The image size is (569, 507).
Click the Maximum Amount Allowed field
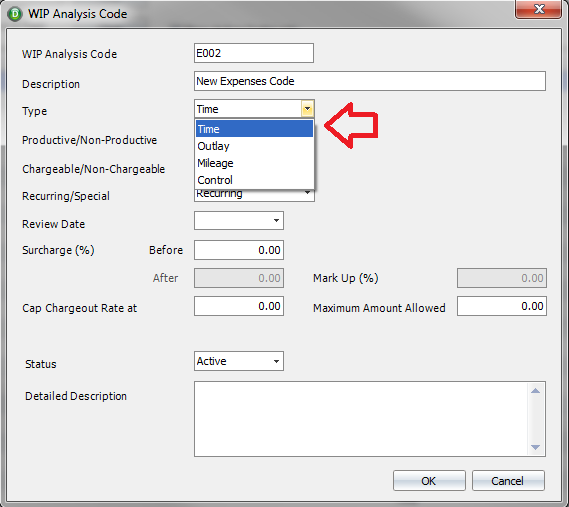pos(502,306)
